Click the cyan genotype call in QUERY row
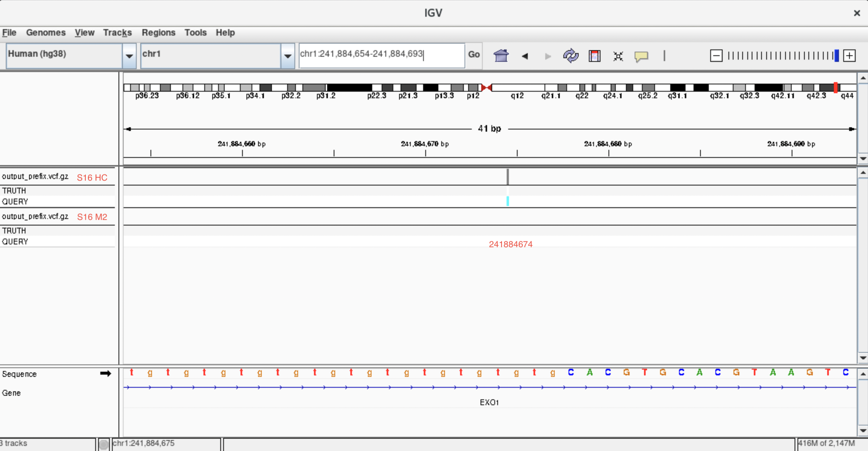The height and width of the screenshot is (451, 868). pyautogui.click(x=508, y=201)
